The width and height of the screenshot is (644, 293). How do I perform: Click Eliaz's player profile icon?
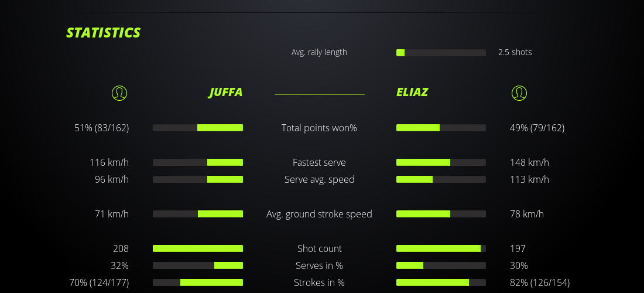[x=519, y=93]
